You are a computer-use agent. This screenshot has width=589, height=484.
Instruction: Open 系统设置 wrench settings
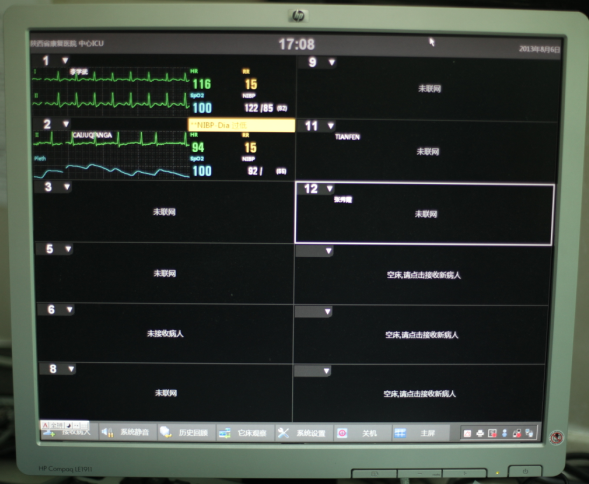(x=304, y=433)
